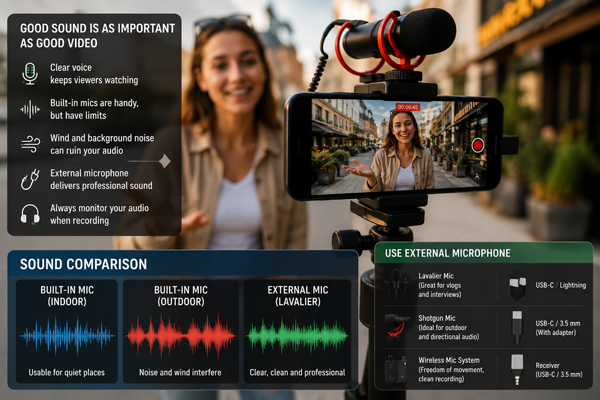Click the Sound Comparison panel heading
The height and width of the screenshot is (400, 600).
coord(83,264)
